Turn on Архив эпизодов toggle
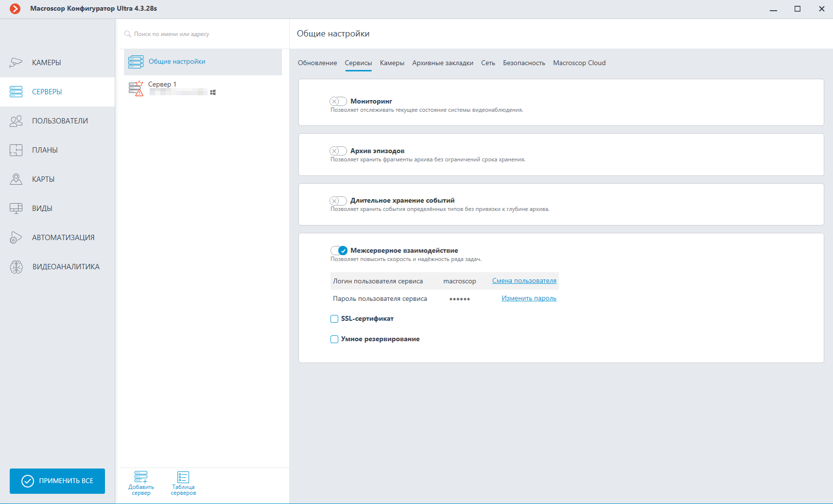The height and width of the screenshot is (504, 833). [338, 151]
